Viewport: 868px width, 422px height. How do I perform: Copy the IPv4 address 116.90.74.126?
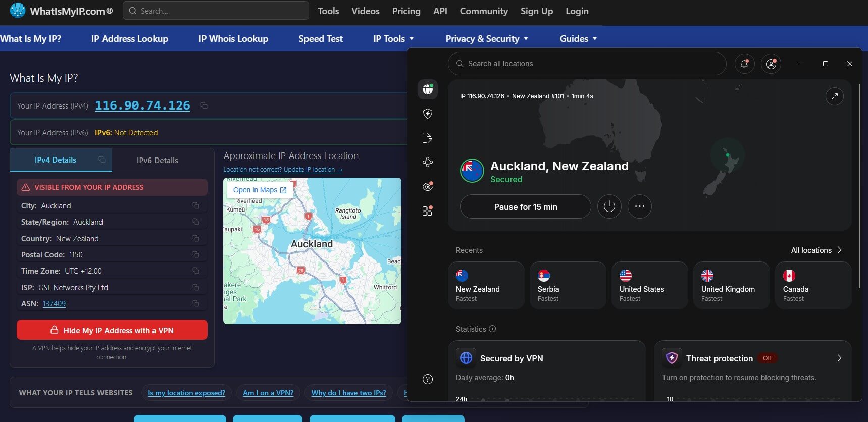(204, 105)
